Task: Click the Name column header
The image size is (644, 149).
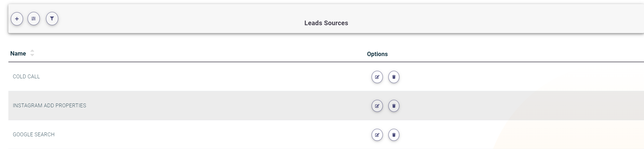Action: 18,54
